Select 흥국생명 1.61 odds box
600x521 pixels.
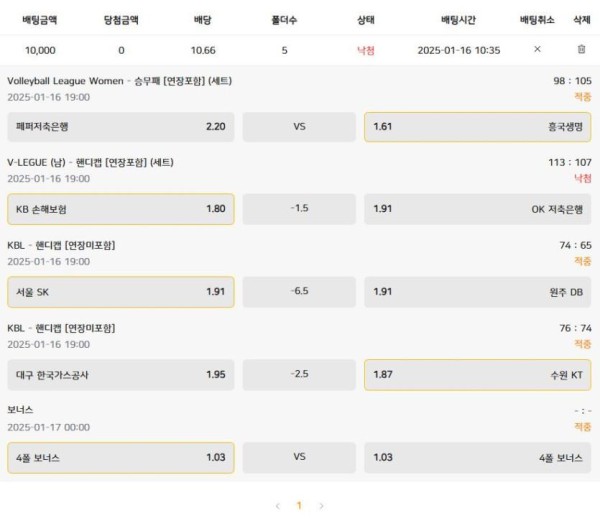(x=478, y=127)
